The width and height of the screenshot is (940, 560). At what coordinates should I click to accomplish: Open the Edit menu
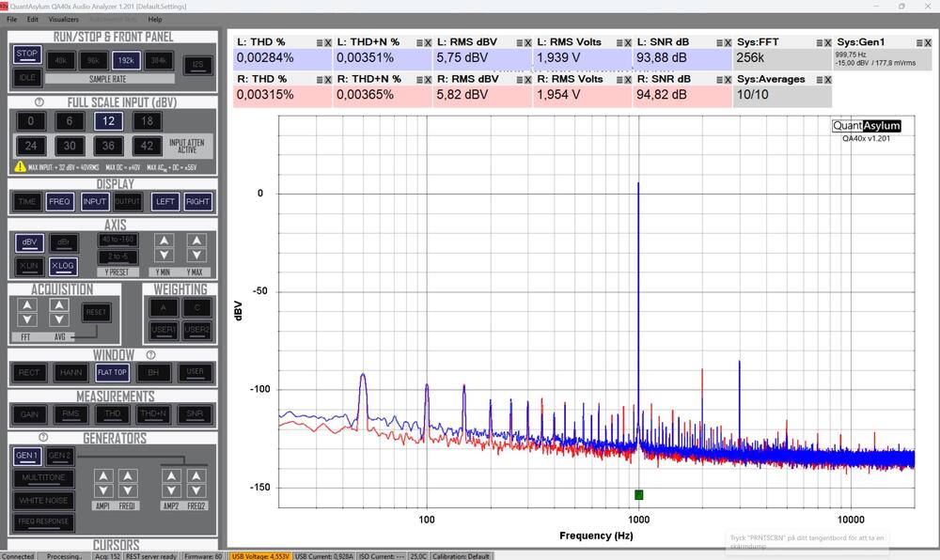(x=33, y=19)
